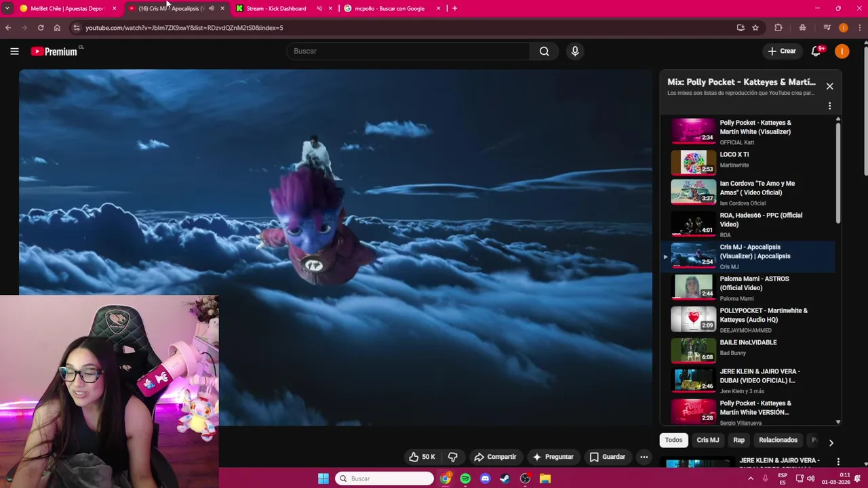
Task: Select the Cris MJ filter chip
Action: click(707, 440)
